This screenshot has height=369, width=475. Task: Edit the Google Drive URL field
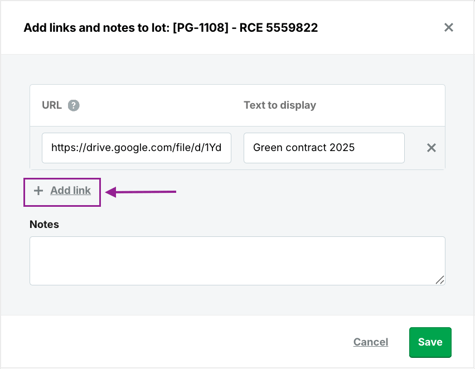tap(137, 148)
